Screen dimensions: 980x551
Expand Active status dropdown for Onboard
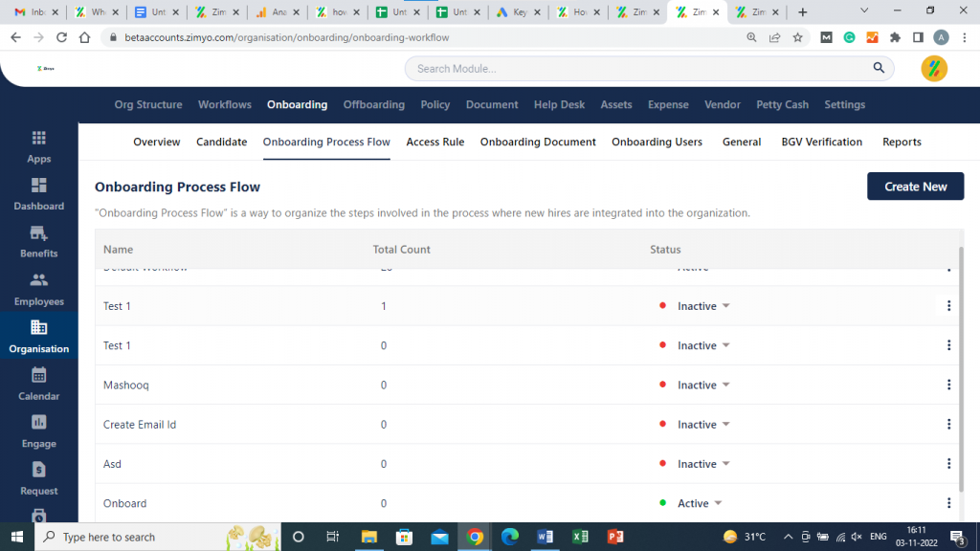718,503
